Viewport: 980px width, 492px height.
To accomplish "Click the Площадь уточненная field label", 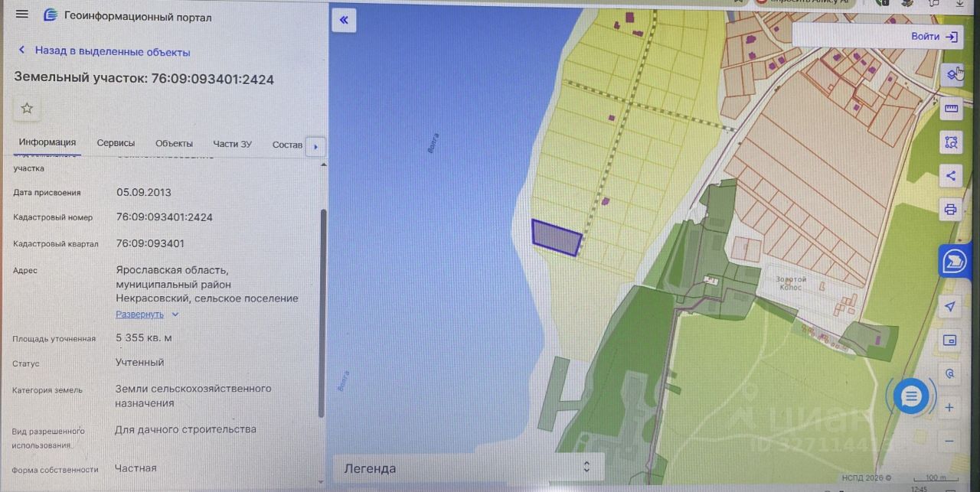I will tap(54, 338).
